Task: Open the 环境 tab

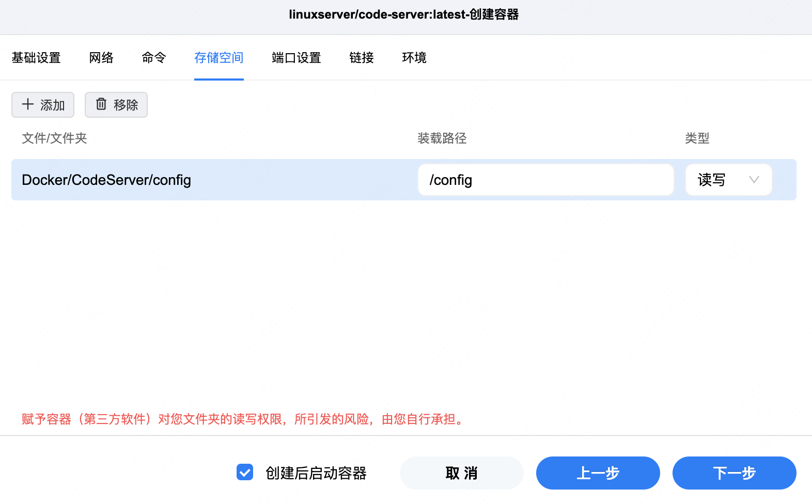Action: (x=414, y=58)
